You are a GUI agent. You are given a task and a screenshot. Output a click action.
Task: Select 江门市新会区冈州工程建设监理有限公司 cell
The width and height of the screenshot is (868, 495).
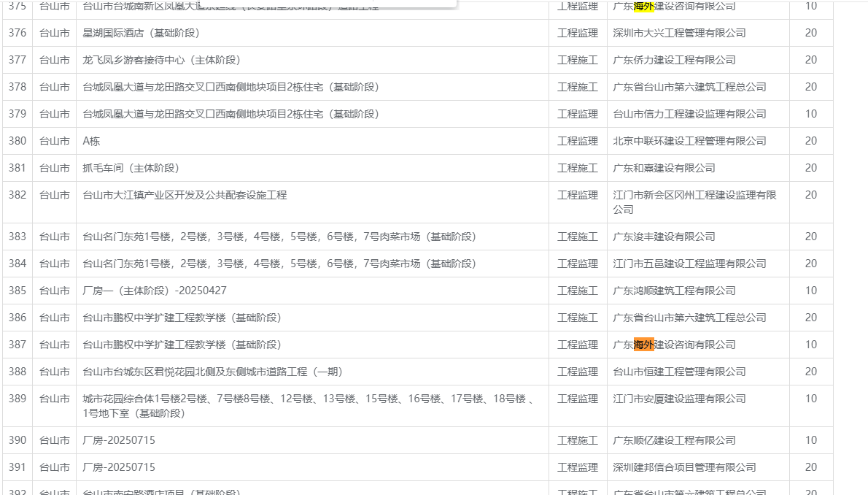[x=694, y=202]
